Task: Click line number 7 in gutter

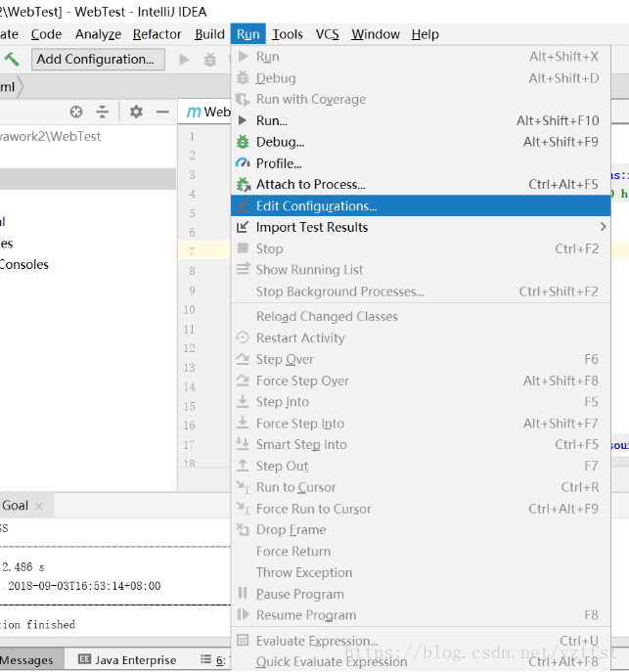Action: point(192,251)
